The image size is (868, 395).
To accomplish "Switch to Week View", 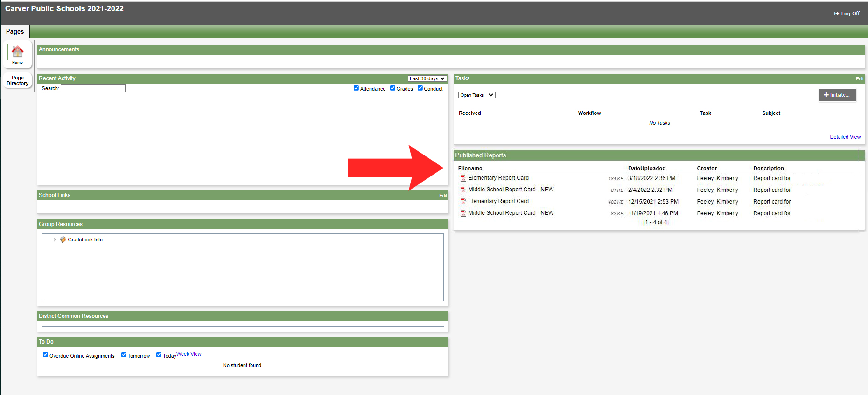I will coord(189,354).
